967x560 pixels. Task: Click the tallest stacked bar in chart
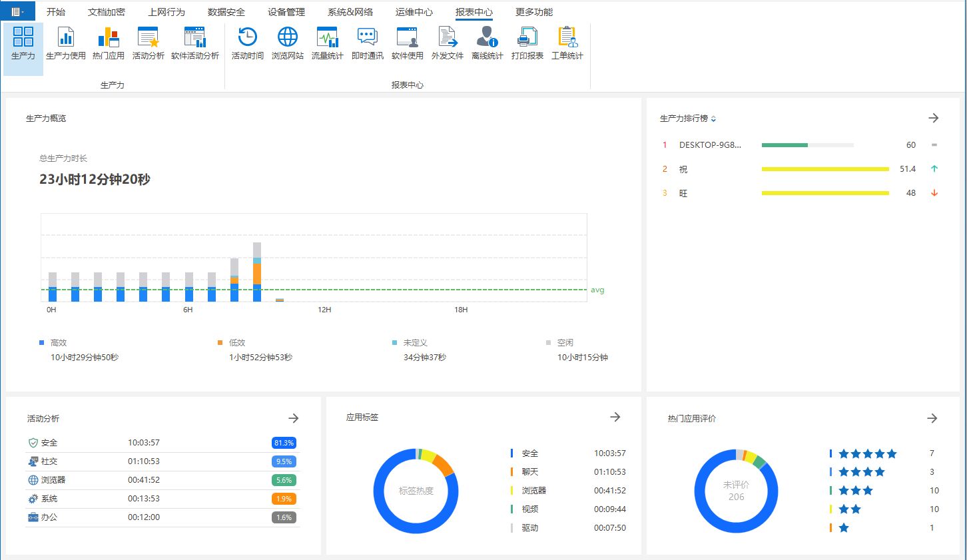pos(257,272)
